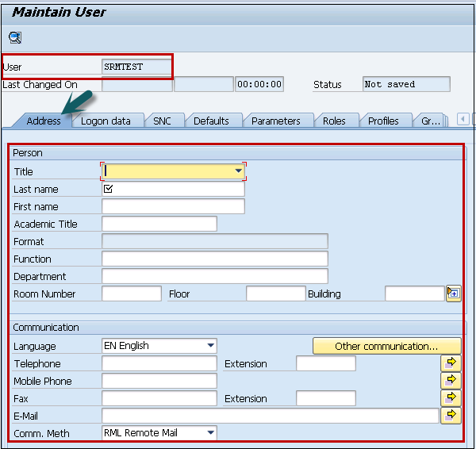Go to the Parameters tab
Image resolution: width=476 pixels, height=449 pixels.
pos(275,121)
